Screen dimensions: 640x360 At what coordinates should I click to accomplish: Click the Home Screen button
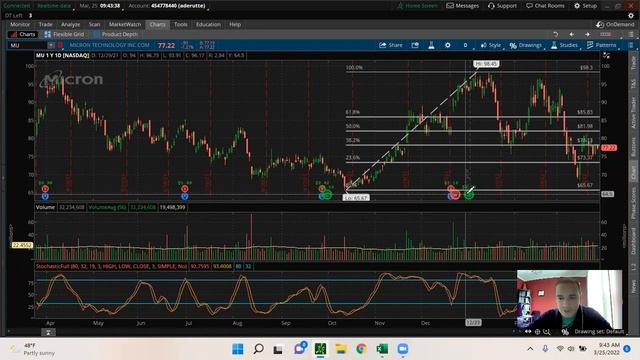click(x=417, y=6)
